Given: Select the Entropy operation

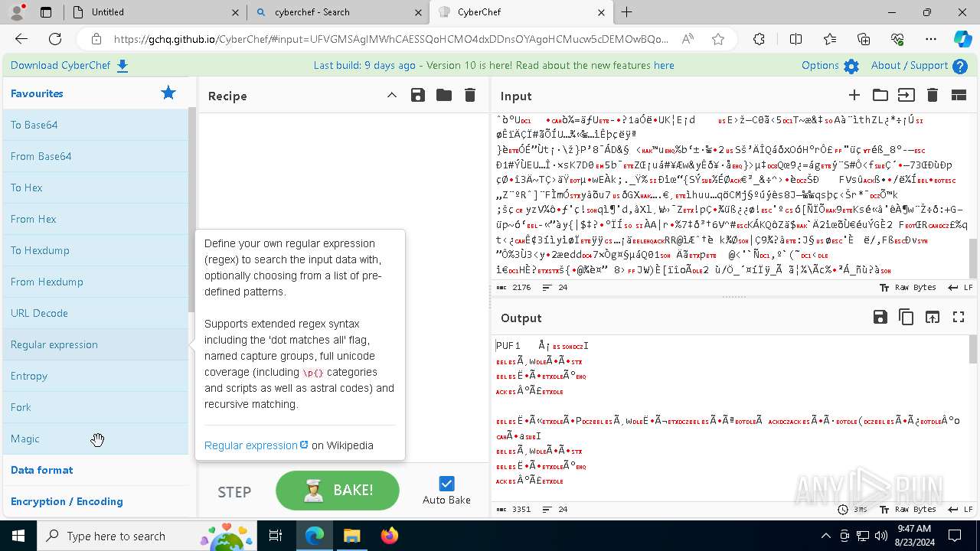Looking at the screenshot, I should point(96,376).
